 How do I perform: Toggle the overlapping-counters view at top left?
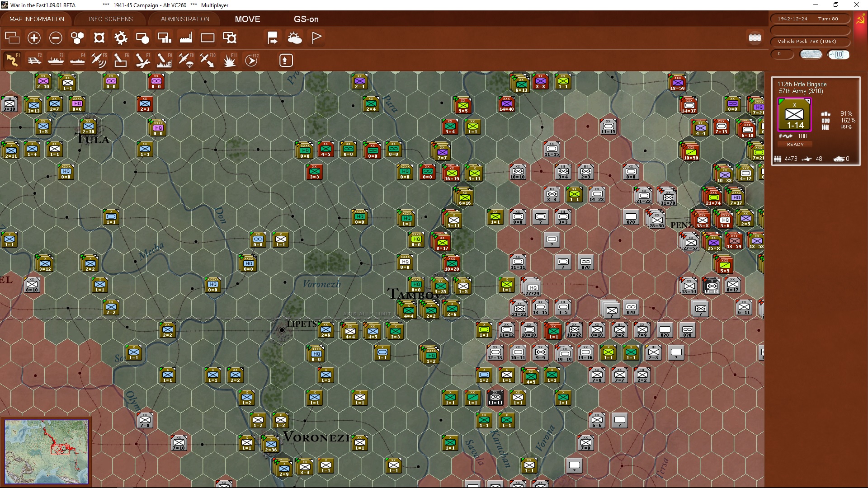point(12,38)
